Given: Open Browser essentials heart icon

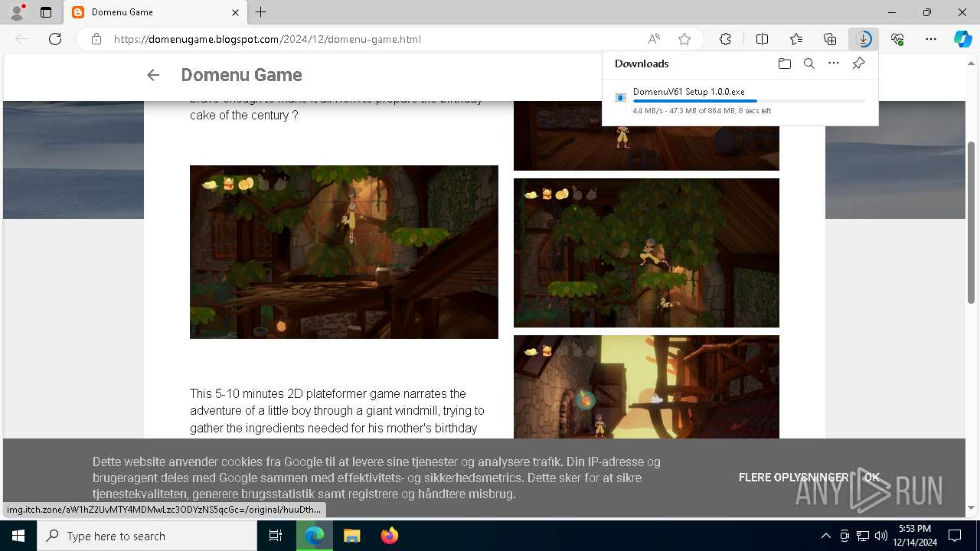Looking at the screenshot, I should [x=897, y=39].
